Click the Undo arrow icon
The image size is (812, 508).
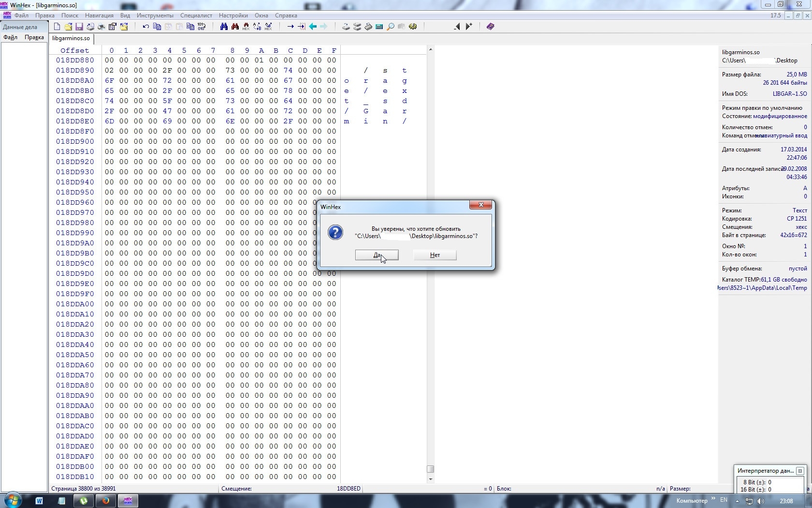pos(145,27)
